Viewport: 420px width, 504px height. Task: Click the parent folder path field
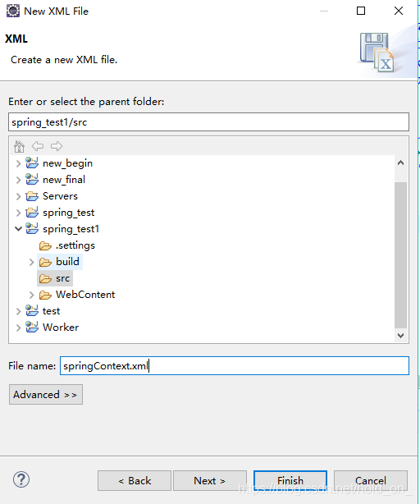click(x=208, y=121)
